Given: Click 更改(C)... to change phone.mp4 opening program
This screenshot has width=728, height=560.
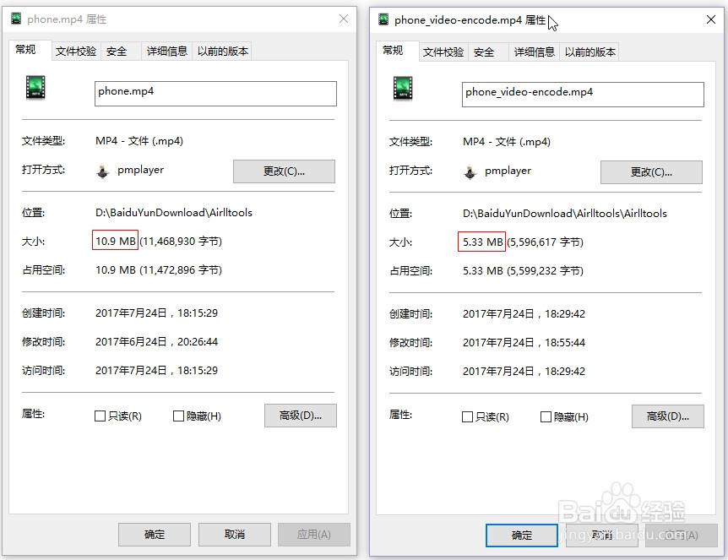Looking at the screenshot, I should [x=283, y=171].
